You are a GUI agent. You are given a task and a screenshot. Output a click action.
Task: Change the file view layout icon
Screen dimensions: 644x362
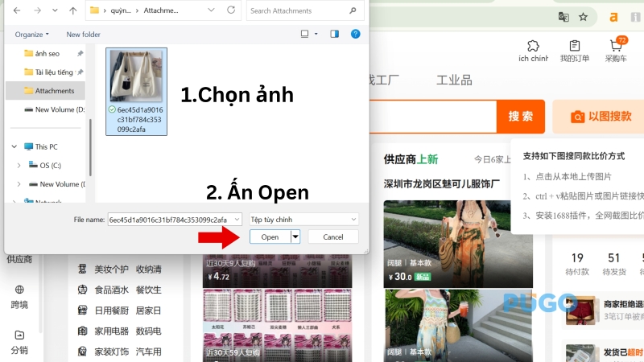[304, 34]
